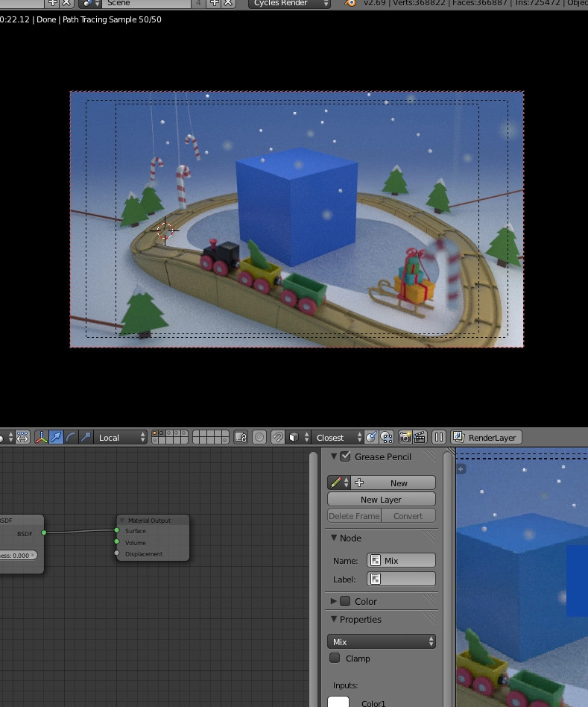Collapse the Material Output node triangle
The width and height of the screenshot is (588, 707).
tap(122, 521)
